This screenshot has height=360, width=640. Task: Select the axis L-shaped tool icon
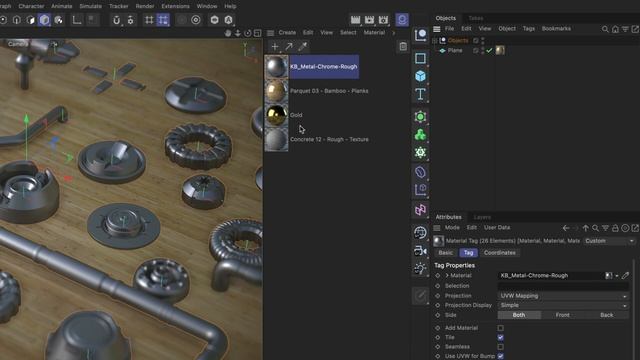(77, 20)
